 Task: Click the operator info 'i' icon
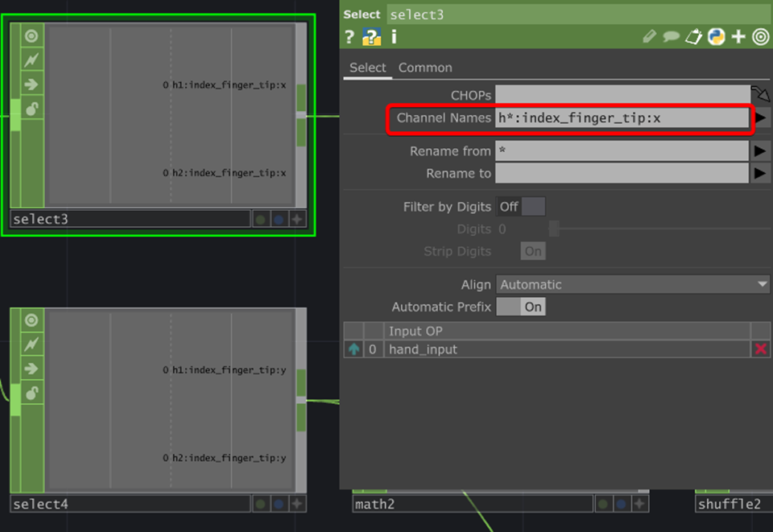point(394,37)
